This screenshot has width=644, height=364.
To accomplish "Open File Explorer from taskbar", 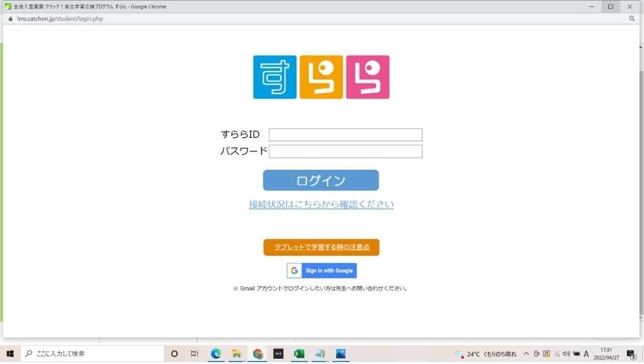I will [x=236, y=354].
